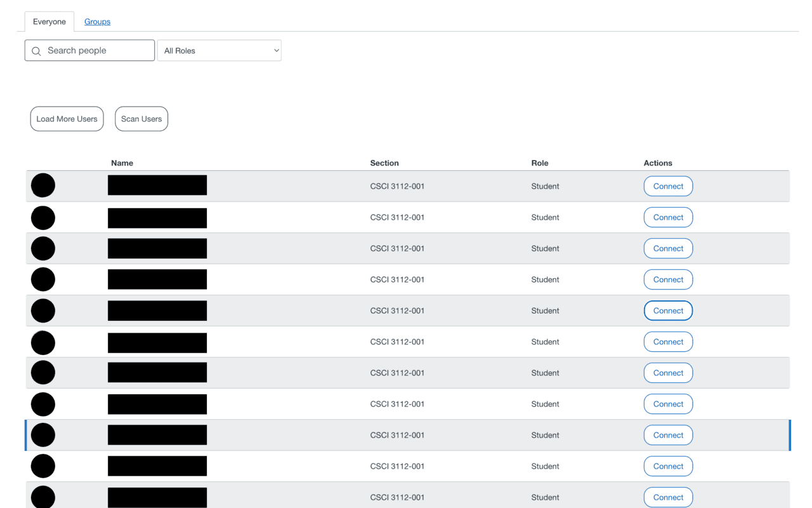Click the magnifying glass search icon
This screenshot has height=508, width=812.
coord(36,51)
